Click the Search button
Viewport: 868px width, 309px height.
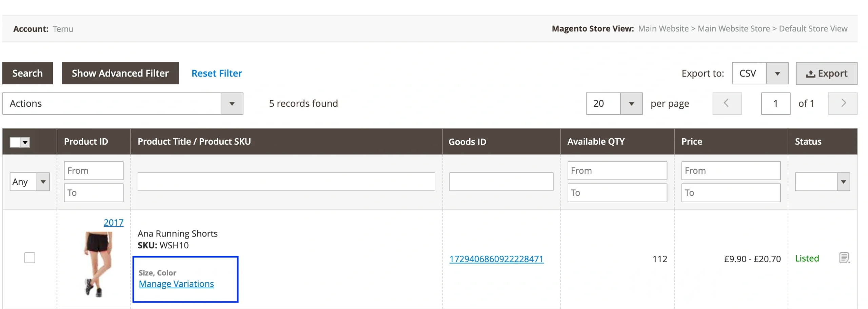coord(27,73)
